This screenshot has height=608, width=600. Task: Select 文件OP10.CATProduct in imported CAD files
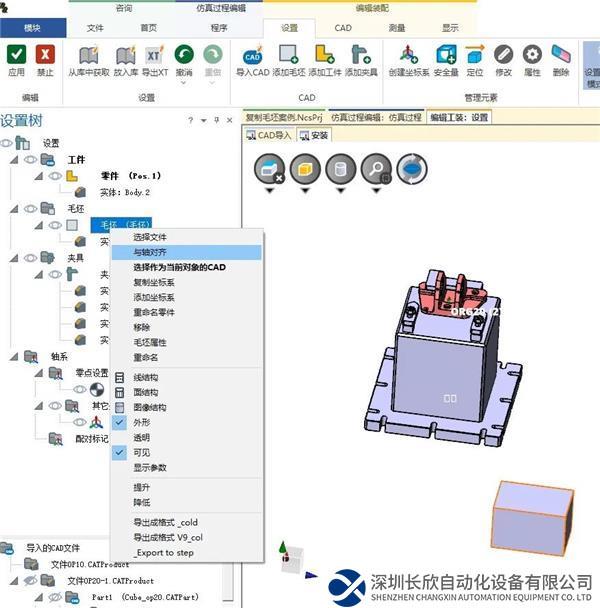[90, 564]
